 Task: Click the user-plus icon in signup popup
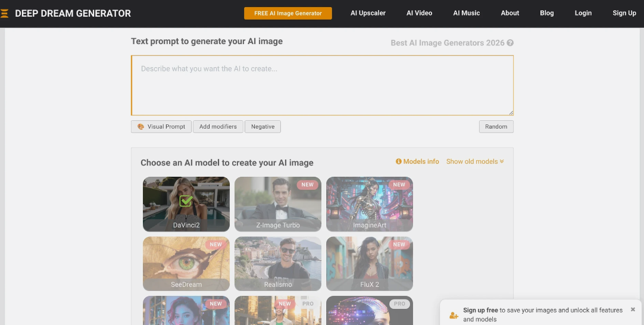click(454, 315)
